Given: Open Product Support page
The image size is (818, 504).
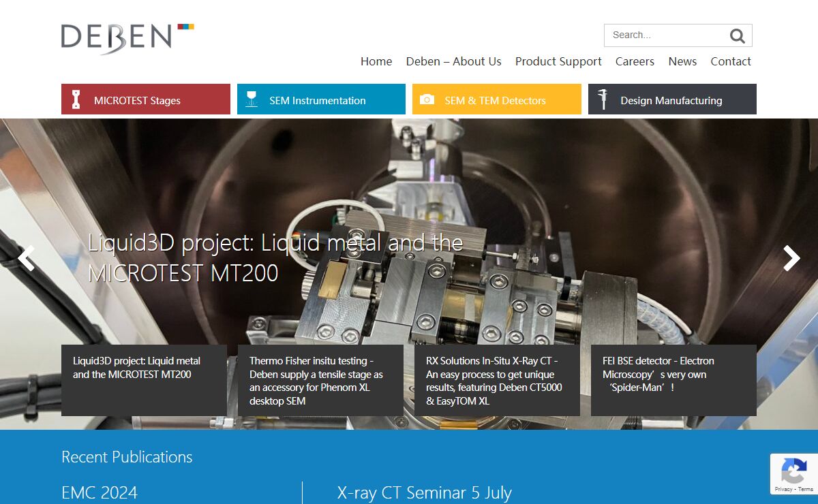Looking at the screenshot, I should 558,61.
